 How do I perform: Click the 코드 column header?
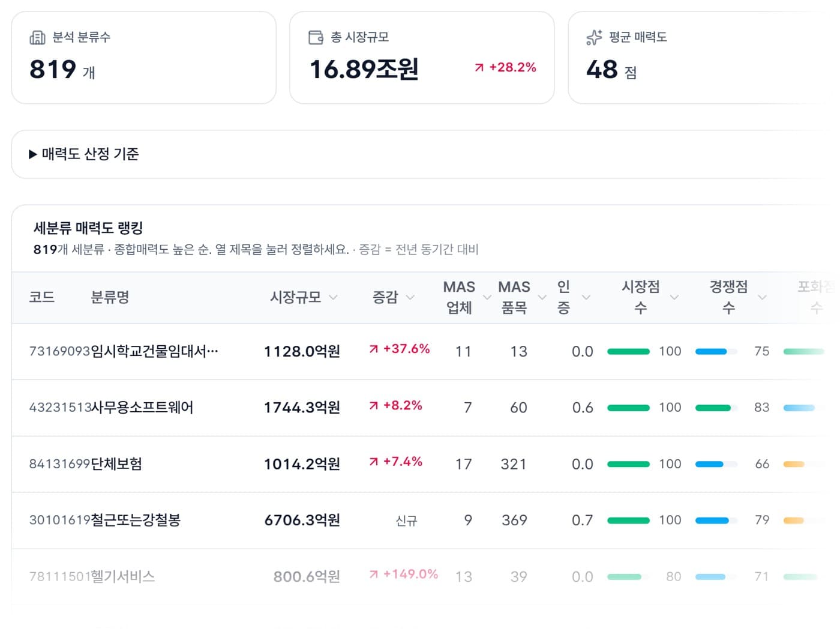tap(42, 297)
